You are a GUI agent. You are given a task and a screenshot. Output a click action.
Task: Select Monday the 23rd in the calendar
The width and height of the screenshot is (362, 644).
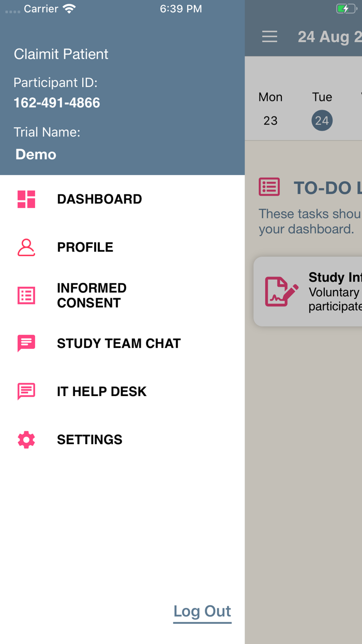point(270,120)
